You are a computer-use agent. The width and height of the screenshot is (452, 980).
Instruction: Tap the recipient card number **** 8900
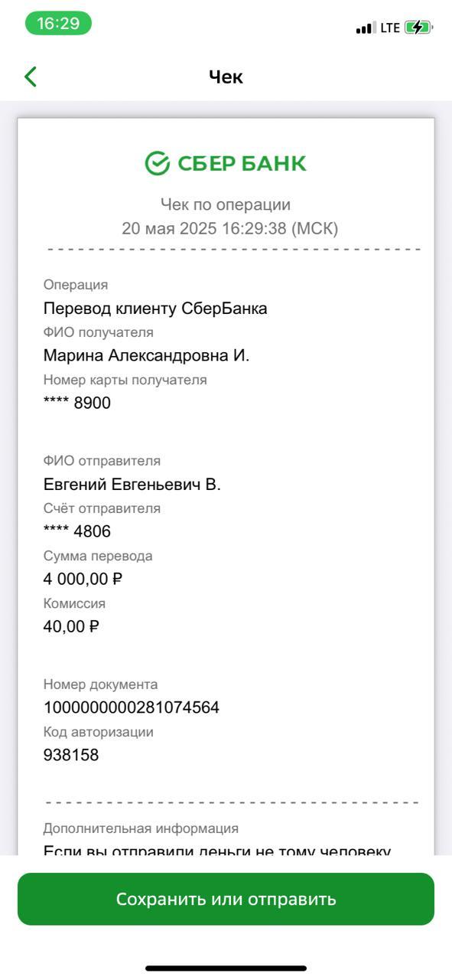(x=76, y=403)
